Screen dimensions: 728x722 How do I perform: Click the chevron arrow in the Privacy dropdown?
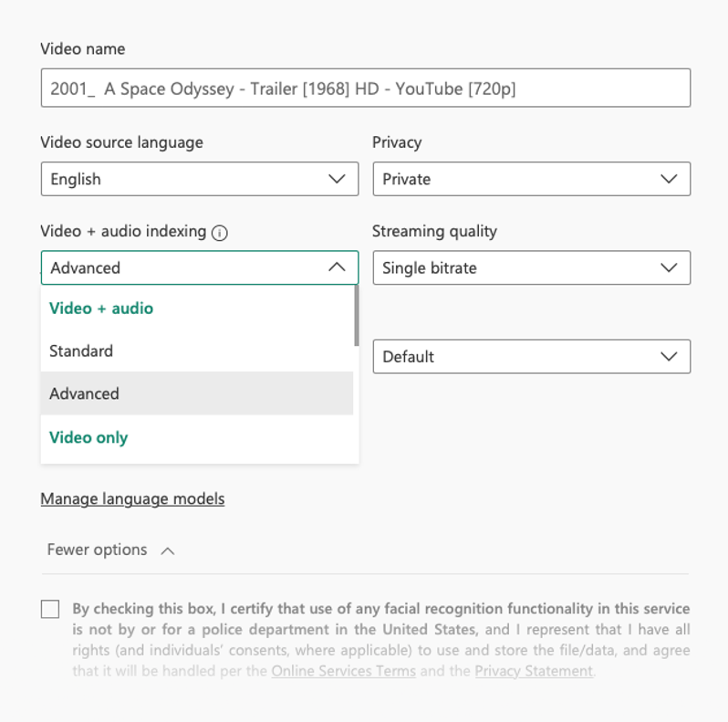[x=669, y=179]
